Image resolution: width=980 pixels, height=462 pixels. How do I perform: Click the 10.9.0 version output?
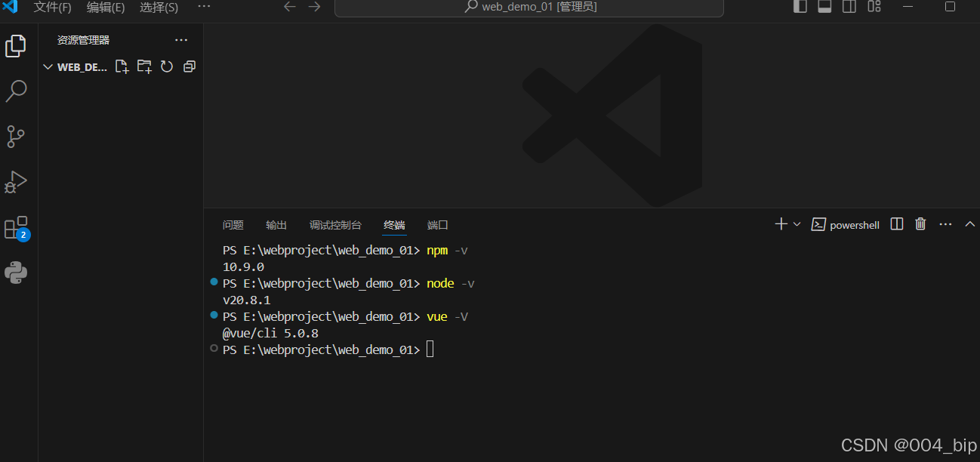pos(243,266)
